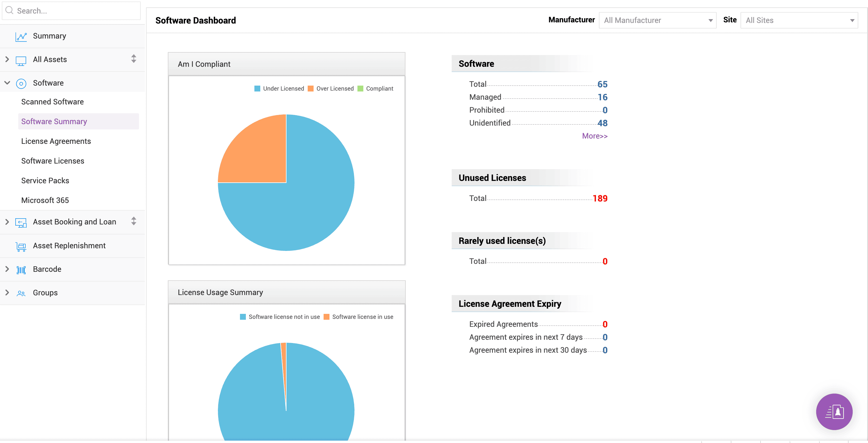The height and width of the screenshot is (443, 868).
Task: Click the Summary chart icon
Action: pyautogui.click(x=21, y=36)
